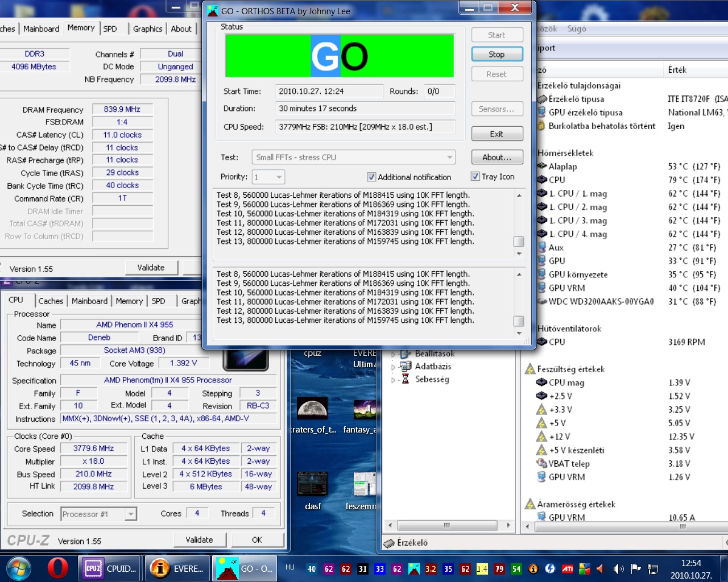
Task: Select the Alaplap temperature row in EVEREST
Action: [631, 167]
